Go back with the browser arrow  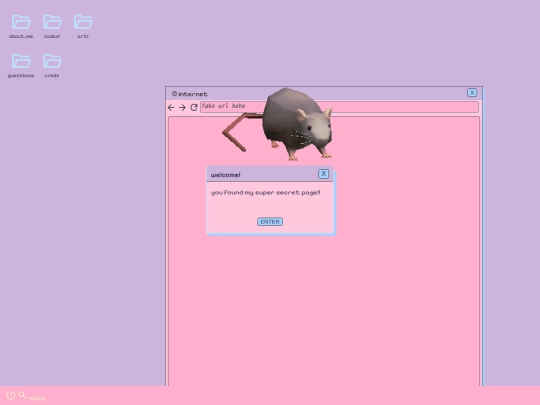pos(171,107)
